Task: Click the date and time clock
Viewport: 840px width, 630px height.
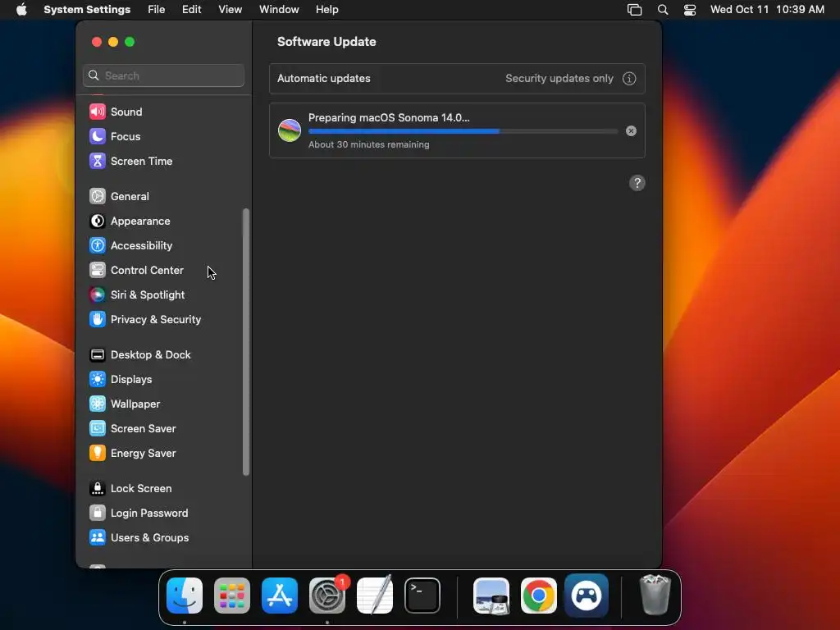Action: (x=767, y=10)
